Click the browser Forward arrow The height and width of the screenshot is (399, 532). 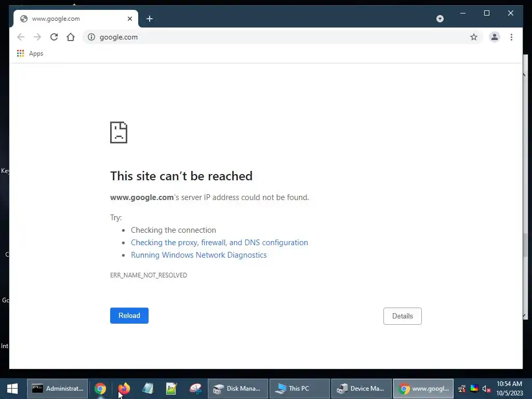37,37
